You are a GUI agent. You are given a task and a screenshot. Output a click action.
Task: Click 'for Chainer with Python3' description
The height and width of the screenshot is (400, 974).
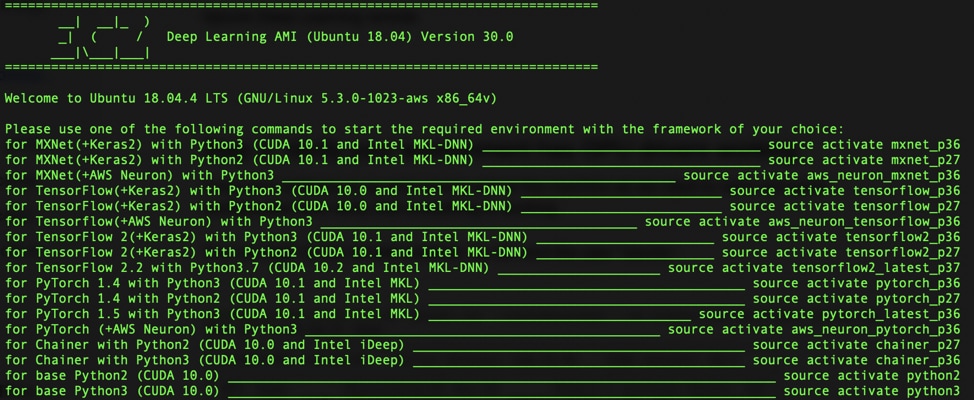coord(204,360)
